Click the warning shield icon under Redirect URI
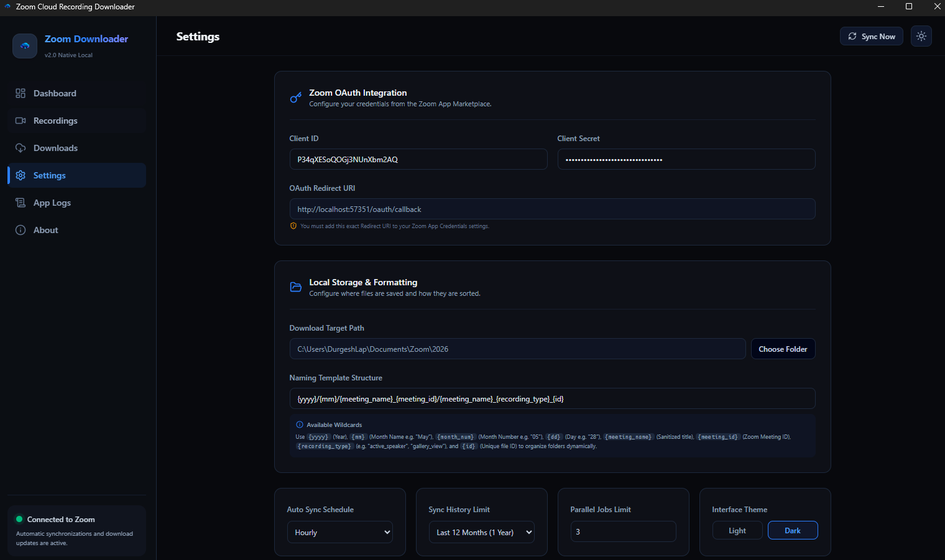 (x=293, y=226)
